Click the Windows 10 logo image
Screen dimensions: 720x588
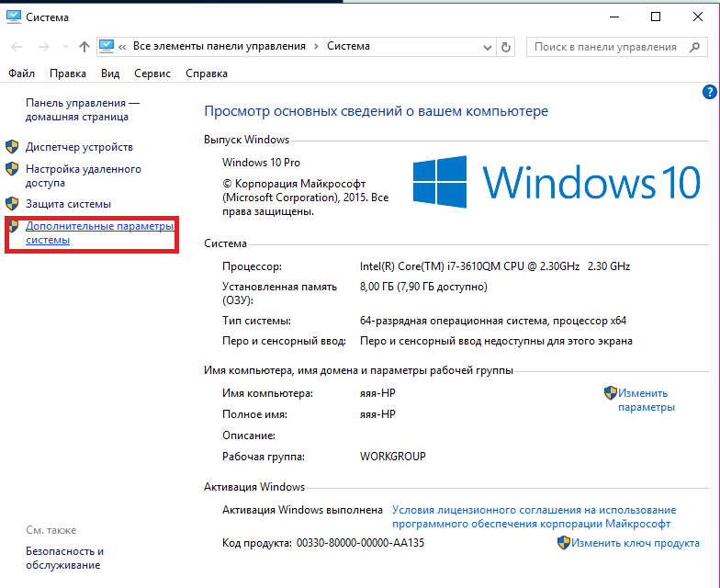[557, 182]
